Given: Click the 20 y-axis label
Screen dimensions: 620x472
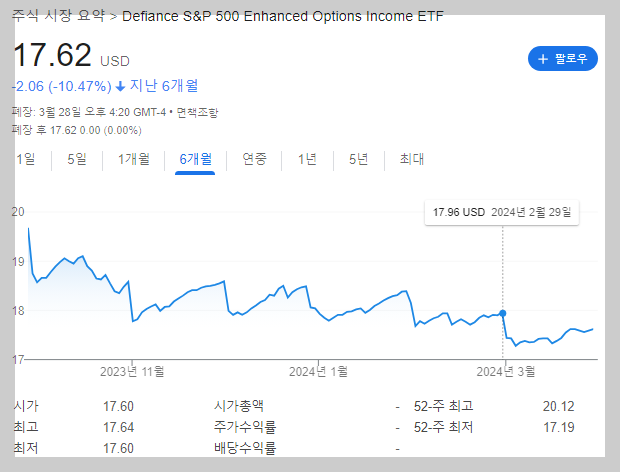Looking at the screenshot, I should 18,212.
